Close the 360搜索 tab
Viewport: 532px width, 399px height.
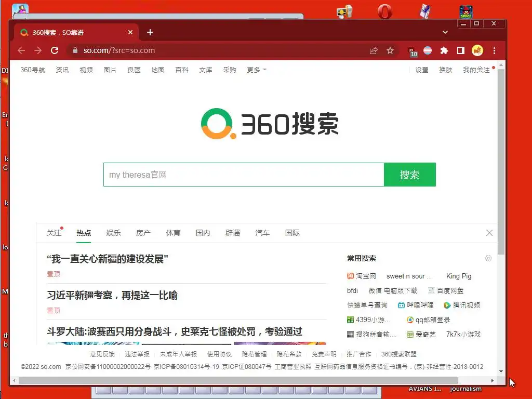(x=130, y=32)
